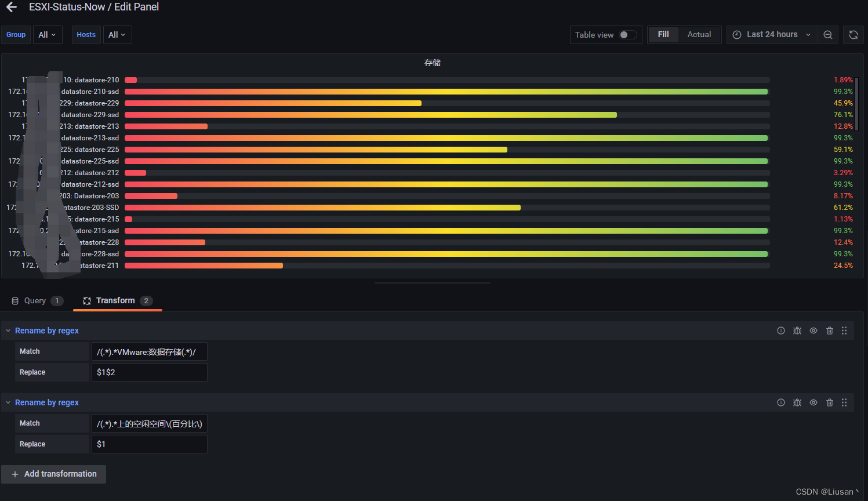
Task: Edit the first Match regex VMware field
Action: point(149,351)
